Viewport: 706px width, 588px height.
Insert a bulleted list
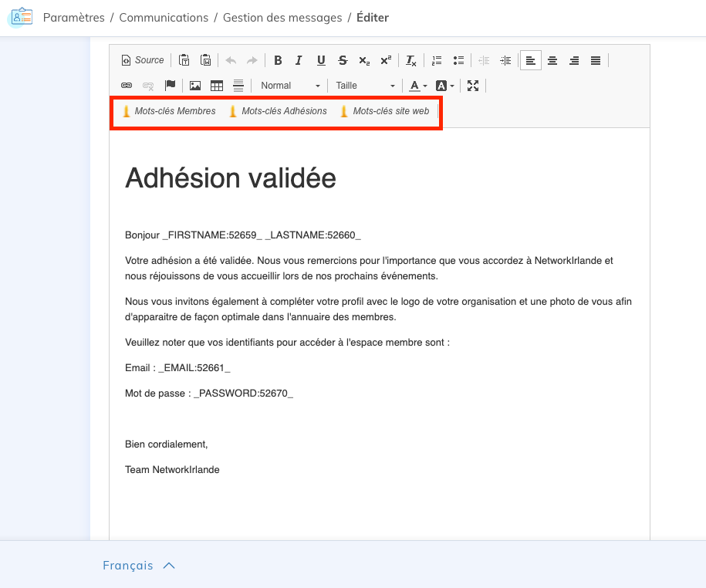pyautogui.click(x=458, y=60)
